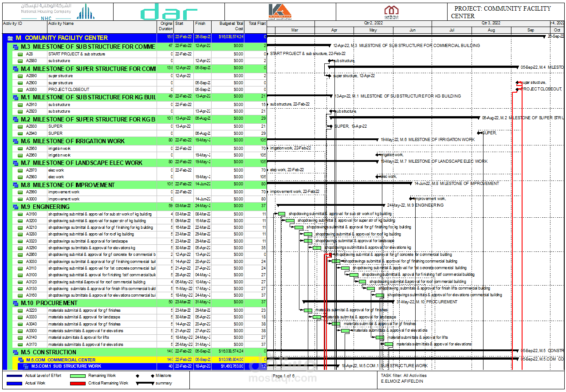The height and width of the screenshot is (392, 566).
Task: Collapse the M.6 MILESTONE OF IRRIGATION WORK band
Action: click(x=16, y=141)
